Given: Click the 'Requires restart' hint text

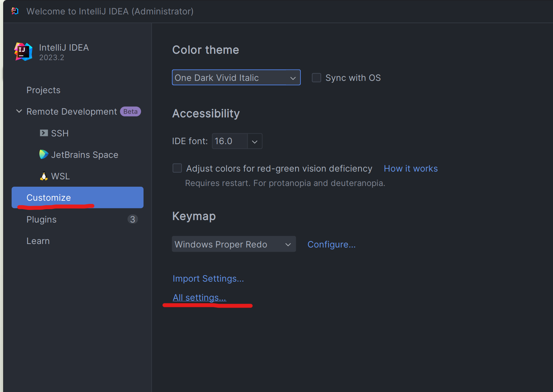Looking at the screenshot, I should coord(285,183).
